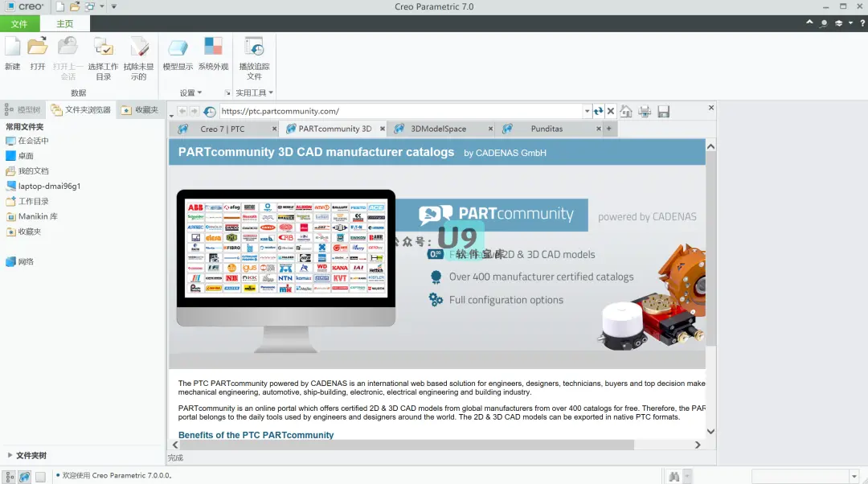
Task: Open learning connector dropdown arrow
Action: coord(850,23)
